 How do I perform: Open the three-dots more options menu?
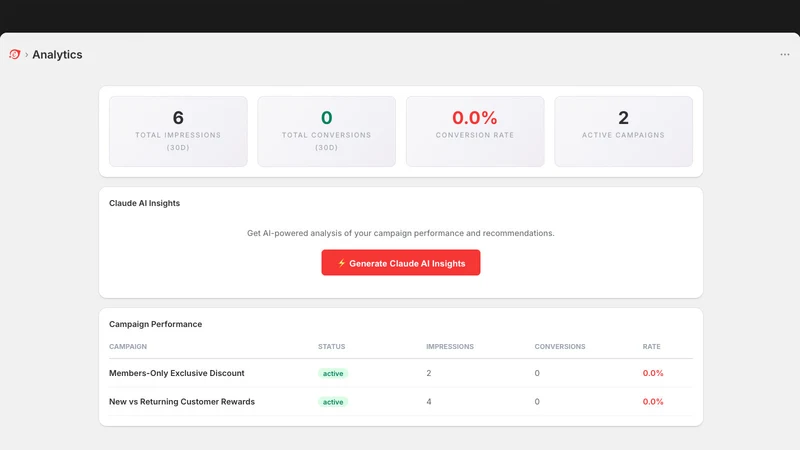(x=785, y=55)
